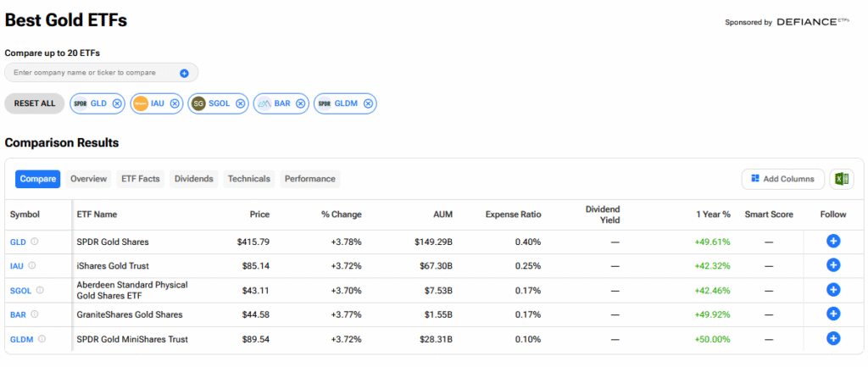Click the GraniteShares Gold Shares name cell
The image size is (868, 367).
(x=130, y=315)
